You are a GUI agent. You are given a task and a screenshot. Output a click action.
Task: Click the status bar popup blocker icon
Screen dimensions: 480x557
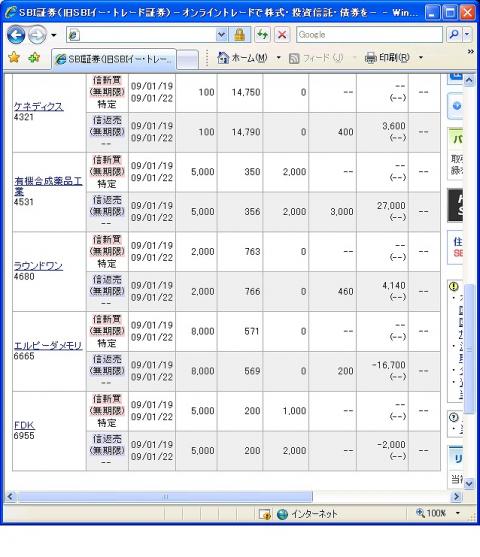coord(265,514)
